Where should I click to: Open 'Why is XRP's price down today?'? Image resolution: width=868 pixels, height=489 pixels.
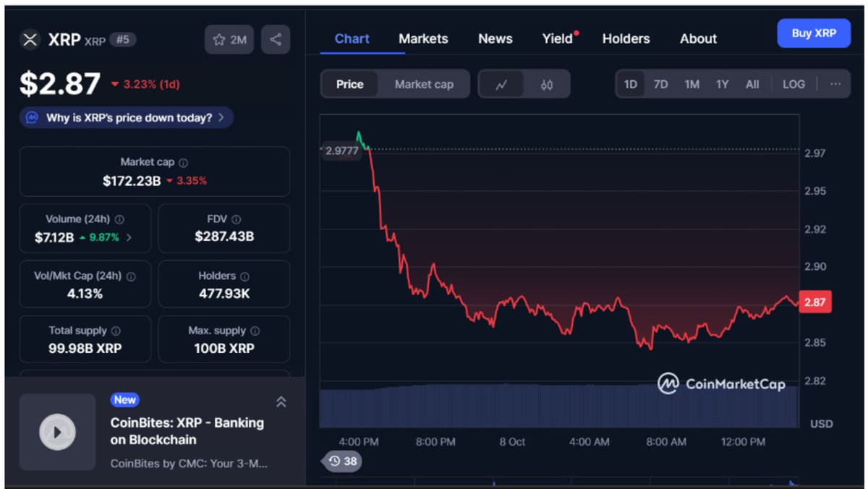pyautogui.click(x=127, y=117)
